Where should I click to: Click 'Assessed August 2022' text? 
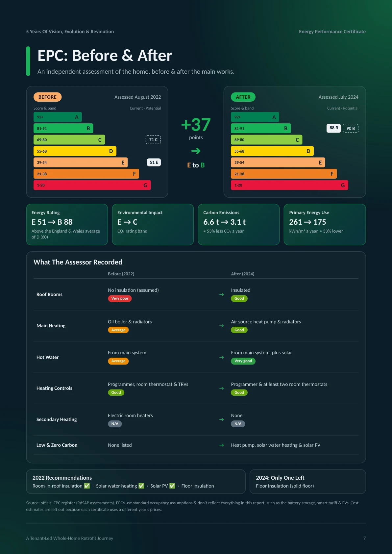[x=138, y=97]
